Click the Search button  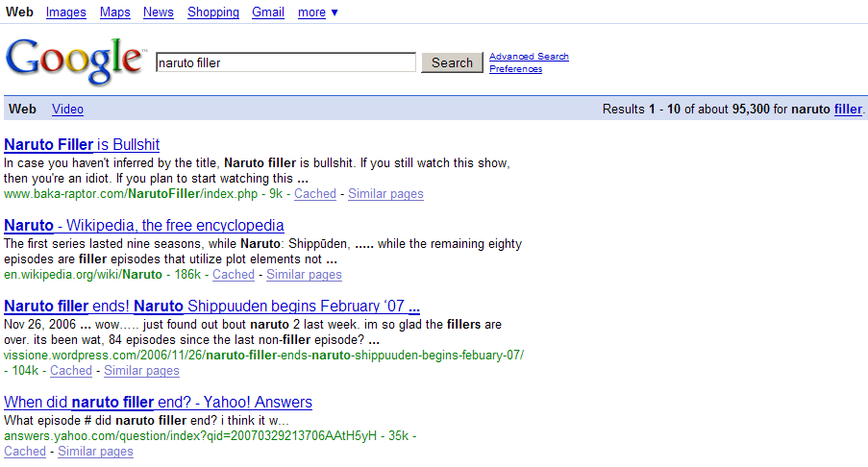coord(452,62)
